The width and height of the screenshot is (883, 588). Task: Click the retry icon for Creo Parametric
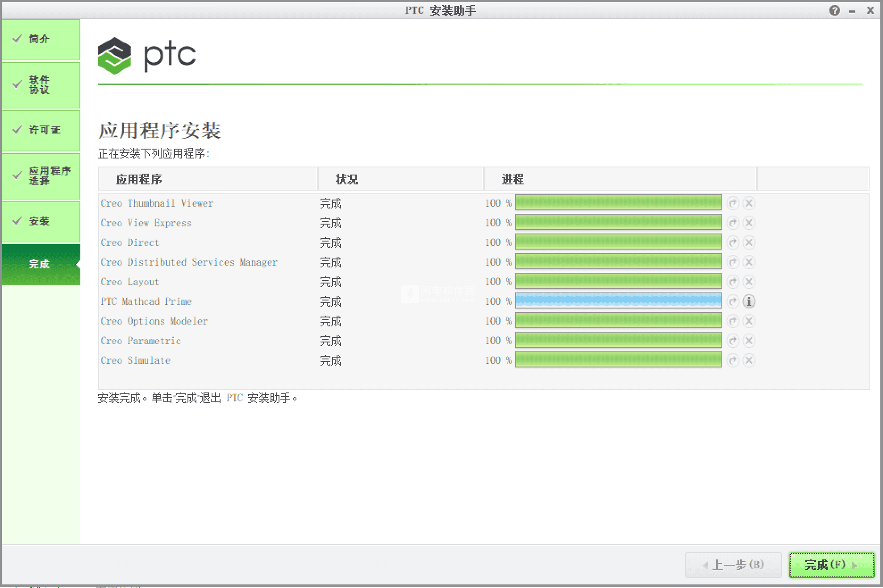click(733, 341)
